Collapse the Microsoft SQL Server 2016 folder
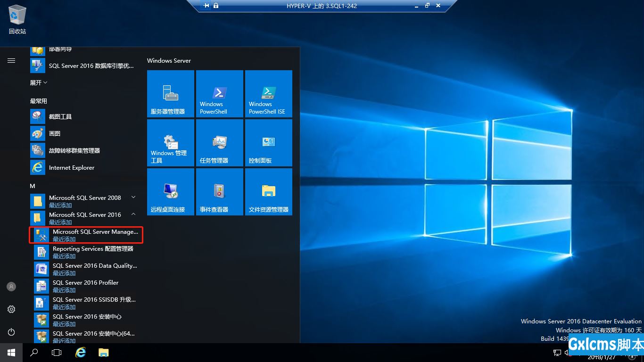The width and height of the screenshot is (644, 362). [x=85, y=218]
